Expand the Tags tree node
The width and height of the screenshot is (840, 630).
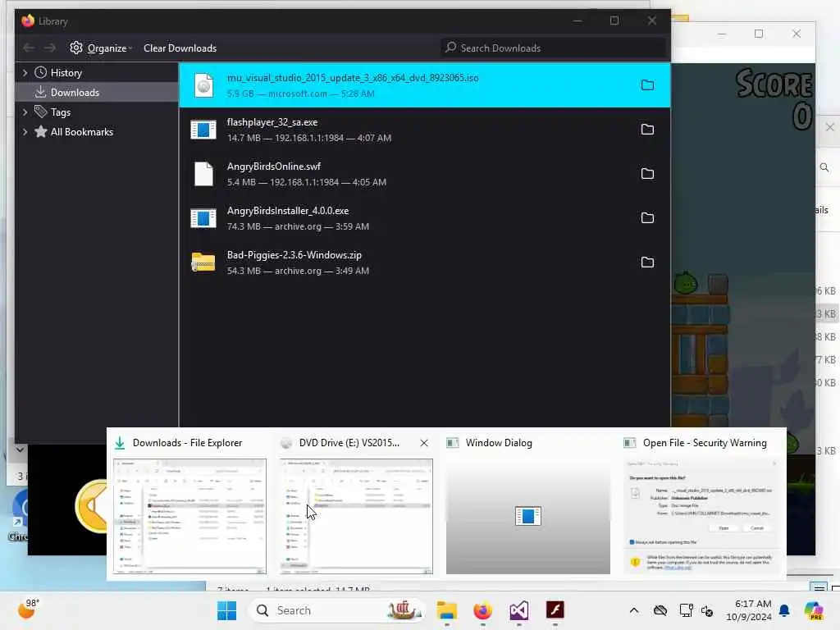(x=25, y=112)
